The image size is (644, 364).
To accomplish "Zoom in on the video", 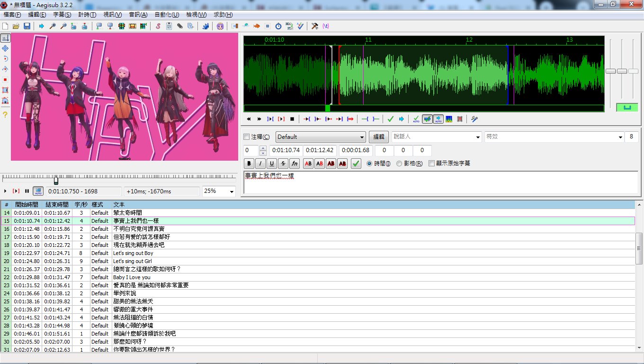I will (x=53, y=26).
